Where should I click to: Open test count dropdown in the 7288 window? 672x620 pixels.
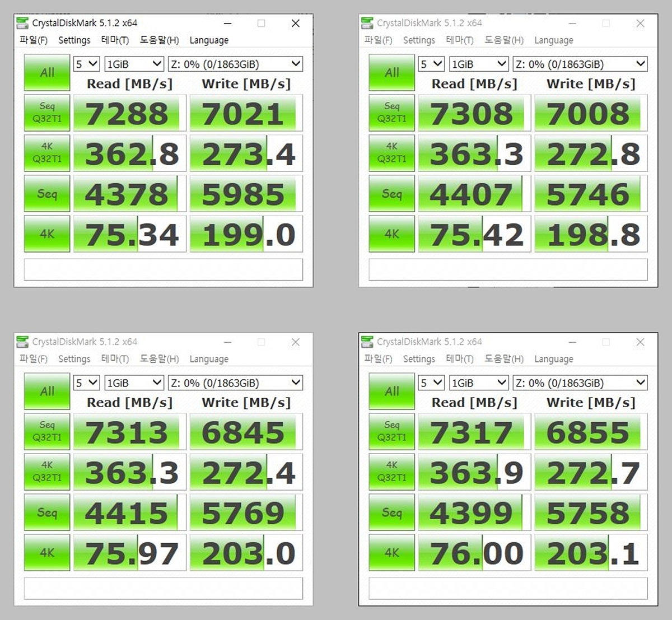[x=87, y=64]
